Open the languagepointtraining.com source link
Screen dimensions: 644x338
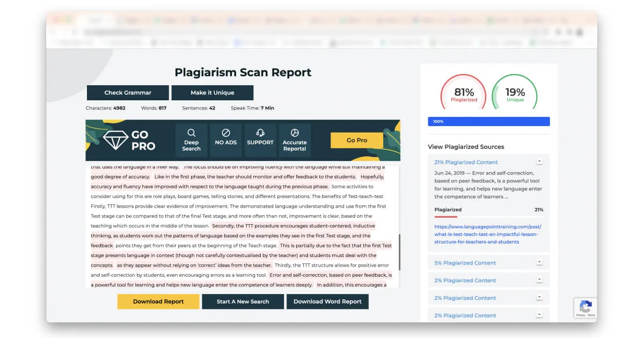487,234
